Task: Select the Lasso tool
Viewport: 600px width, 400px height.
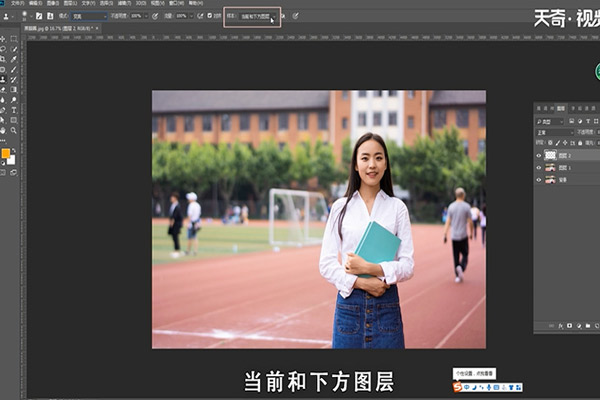Action: click(x=3, y=49)
